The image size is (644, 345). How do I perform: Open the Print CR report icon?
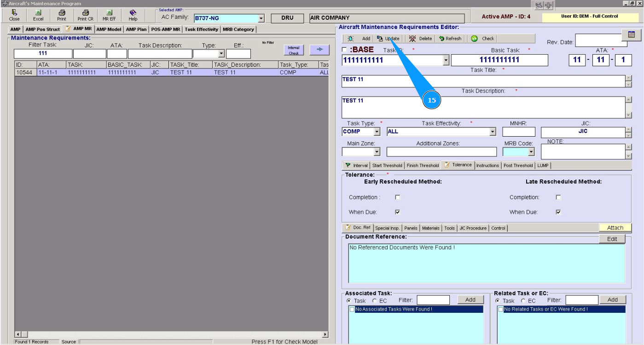[x=85, y=15]
